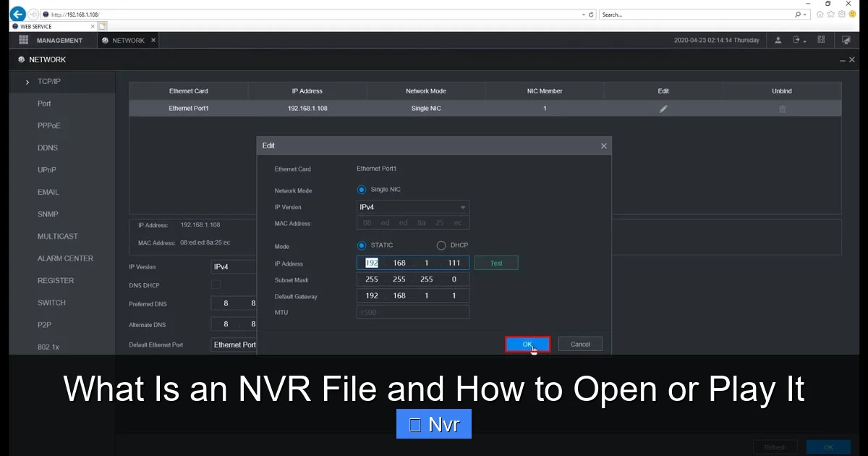Select the DHCP mode radio button

[x=441, y=245]
